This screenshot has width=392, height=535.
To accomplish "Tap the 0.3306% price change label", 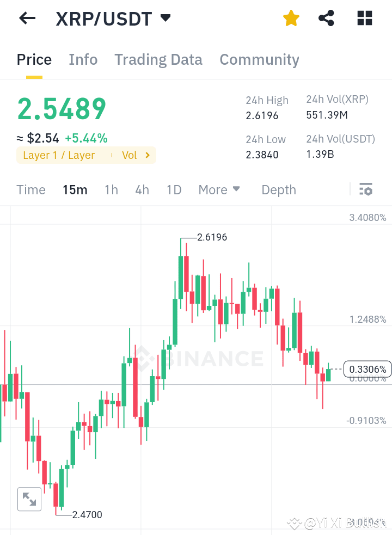I will pos(368,368).
